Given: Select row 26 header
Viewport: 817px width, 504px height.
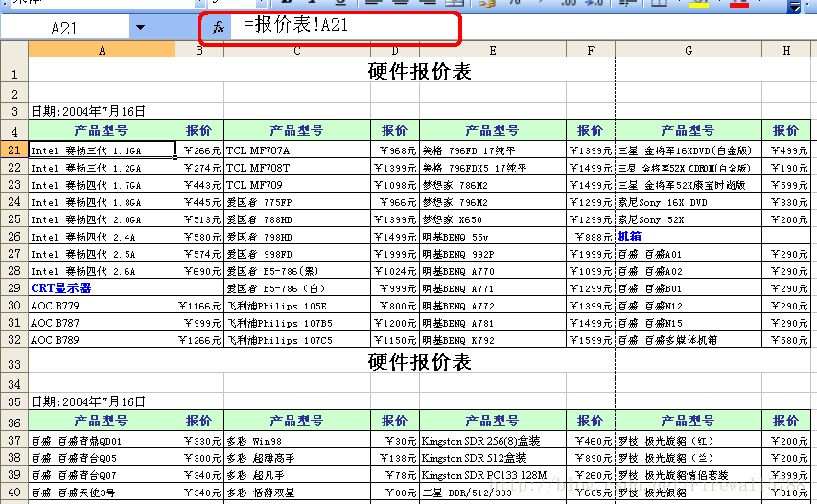Looking at the screenshot, I should (x=14, y=237).
